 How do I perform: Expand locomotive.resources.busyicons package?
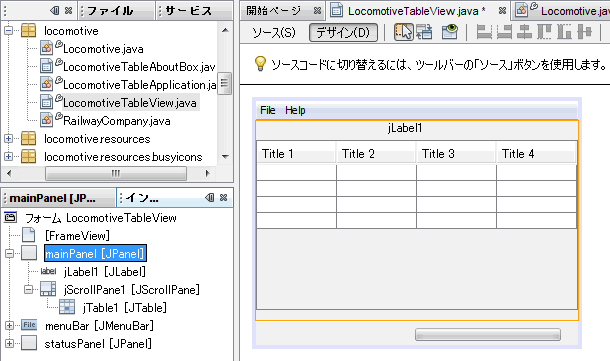[9, 156]
